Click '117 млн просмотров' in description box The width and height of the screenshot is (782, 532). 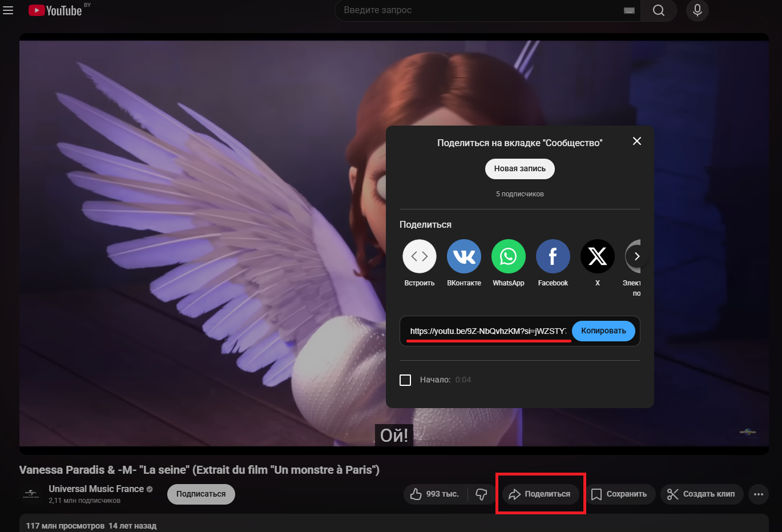click(65, 526)
